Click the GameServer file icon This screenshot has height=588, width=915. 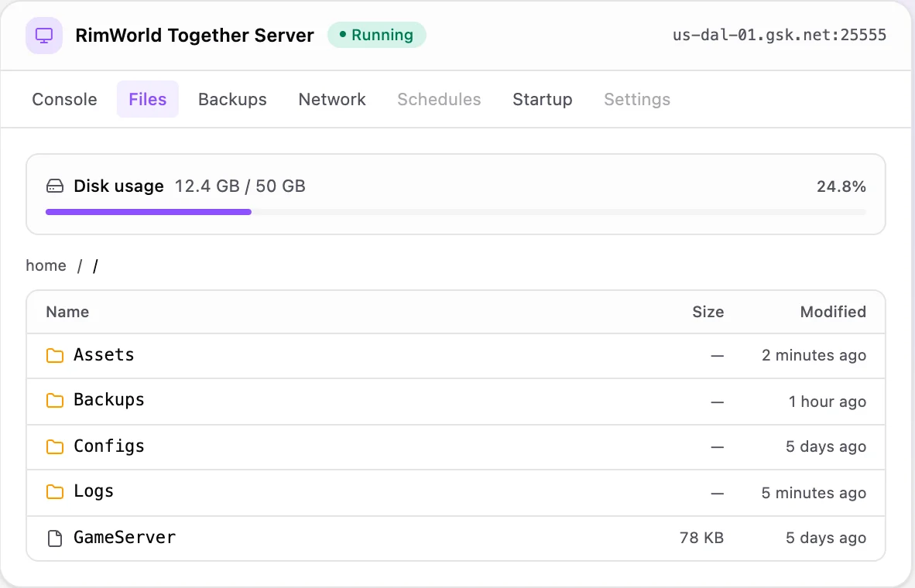(55, 538)
